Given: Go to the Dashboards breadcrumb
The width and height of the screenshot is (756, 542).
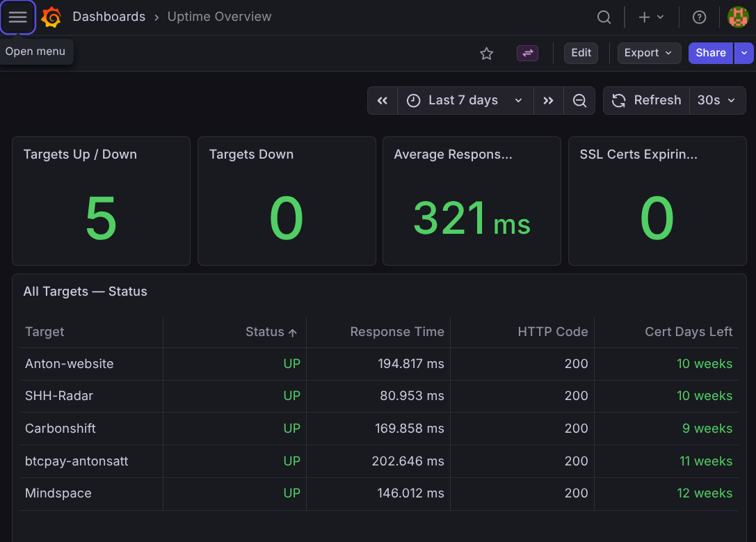Looking at the screenshot, I should click(x=108, y=17).
